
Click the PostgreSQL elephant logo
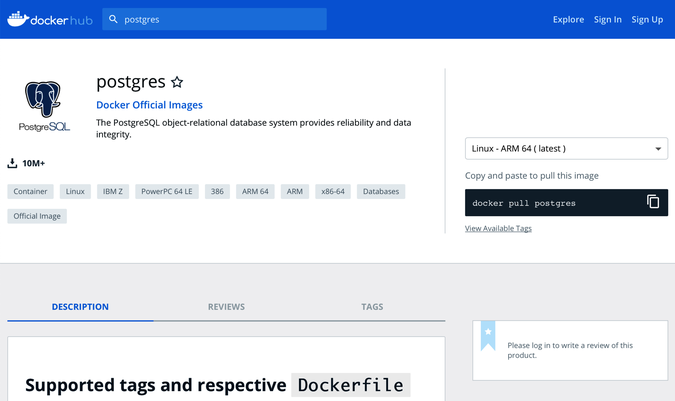(x=43, y=106)
